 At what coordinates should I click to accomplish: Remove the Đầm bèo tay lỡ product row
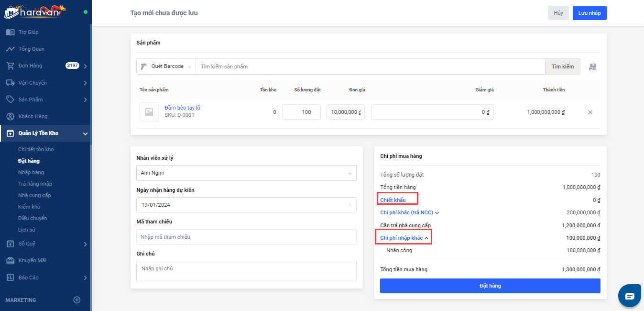point(590,112)
